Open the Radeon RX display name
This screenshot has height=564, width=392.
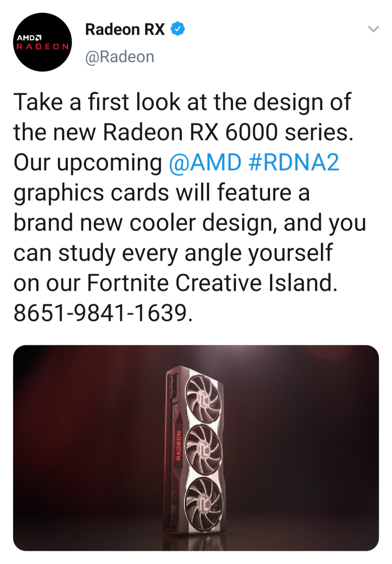(x=125, y=29)
